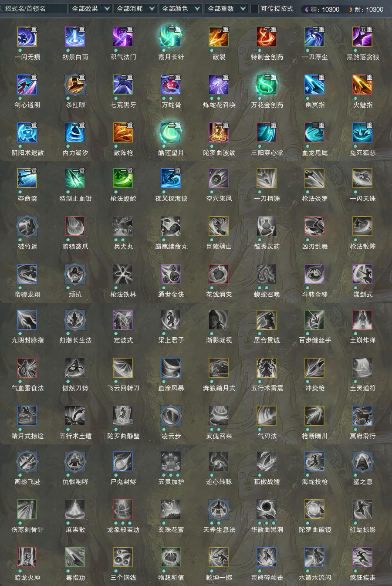Pick the 通世金诀 dice skill icon
The image size is (392, 586).
[x=171, y=274]
